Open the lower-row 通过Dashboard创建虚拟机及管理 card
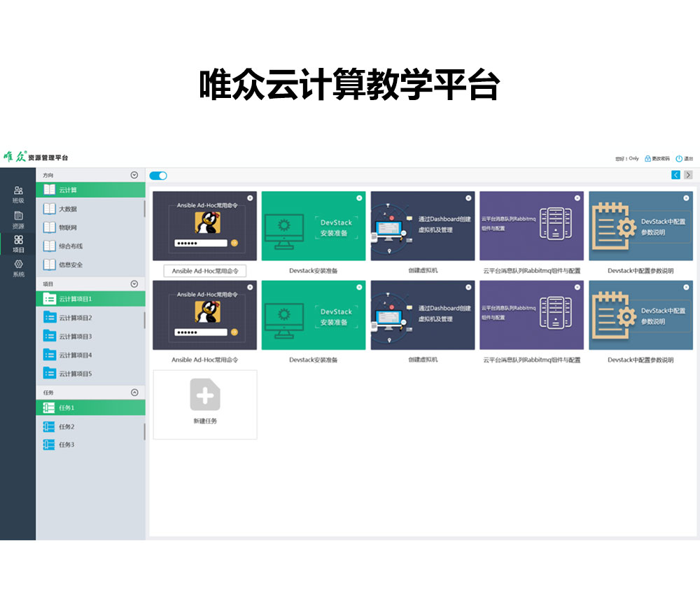 tap(423, 315)
